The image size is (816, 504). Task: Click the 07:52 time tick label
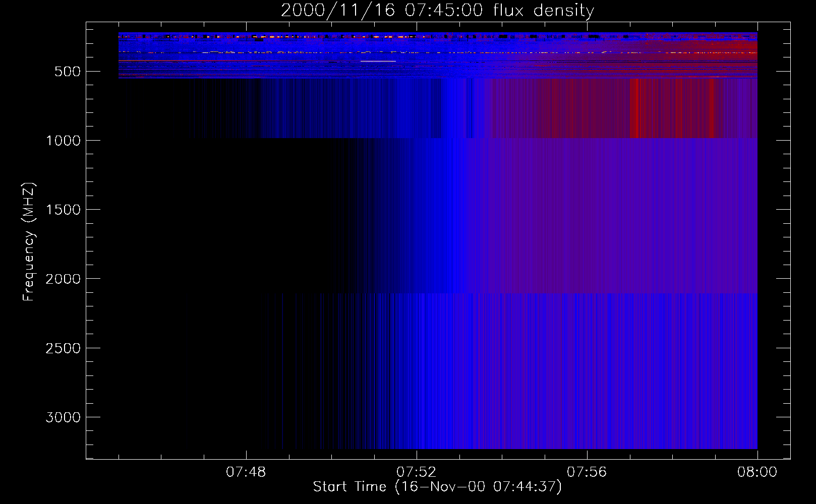click(417, 472)
